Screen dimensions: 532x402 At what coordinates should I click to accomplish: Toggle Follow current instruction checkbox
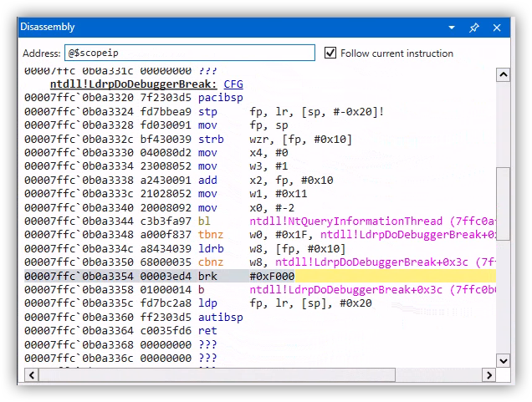point(331,53)
